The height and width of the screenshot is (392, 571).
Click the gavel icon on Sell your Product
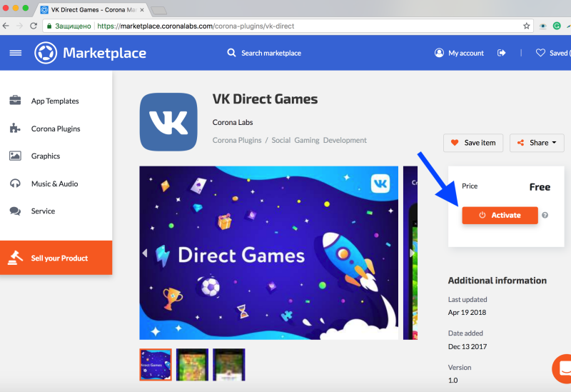[15, 258]
